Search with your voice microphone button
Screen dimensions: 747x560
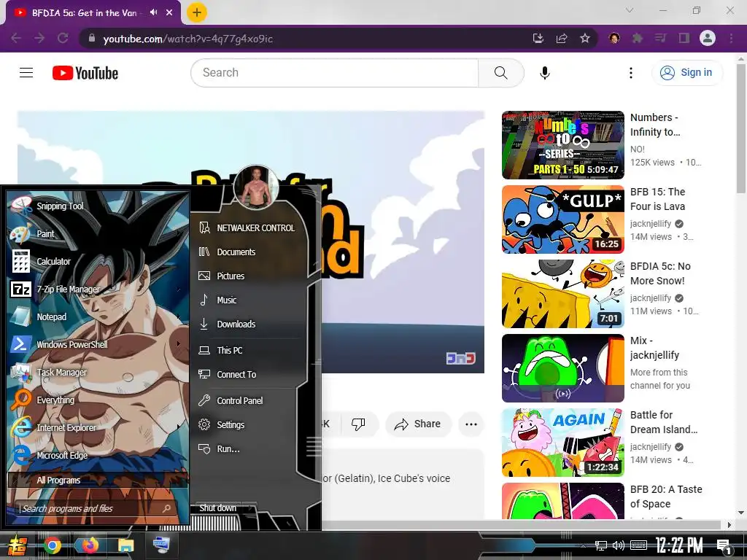coord(544,72)
